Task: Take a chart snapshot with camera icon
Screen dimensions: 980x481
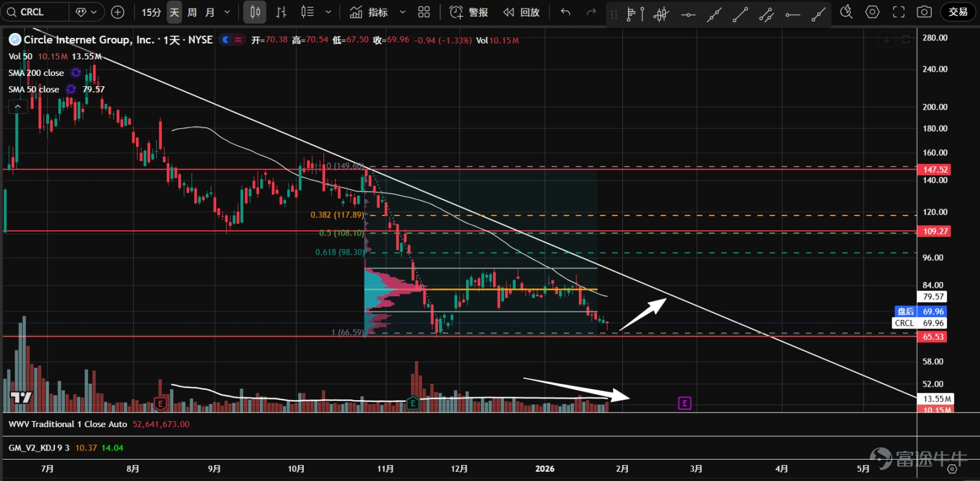Action: 924,12
